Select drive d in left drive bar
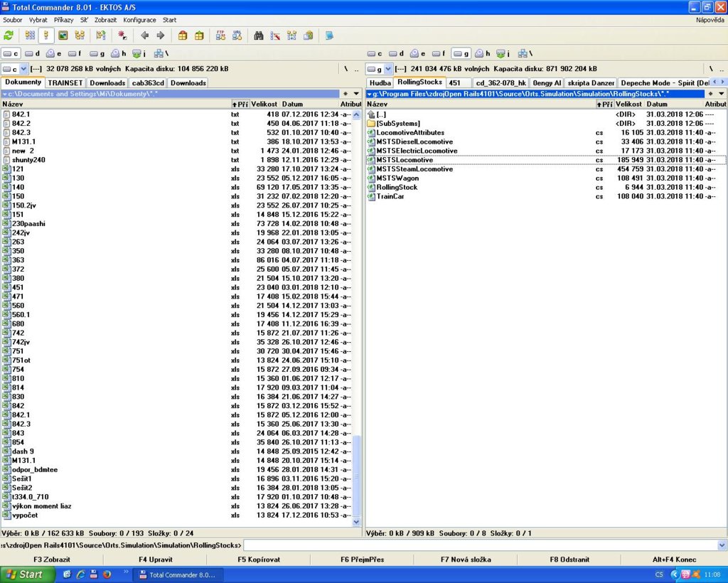The width and height of the screenshot is (728, 583). tap(33, 54)
